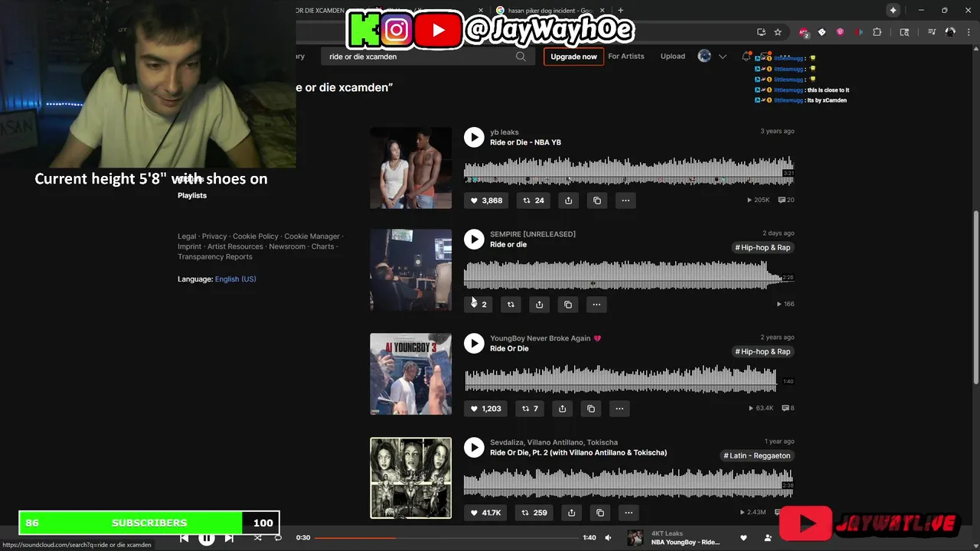The image size is (980, 551).
Task: Go to the previous track in the player bar
Action: click(185, 538)
